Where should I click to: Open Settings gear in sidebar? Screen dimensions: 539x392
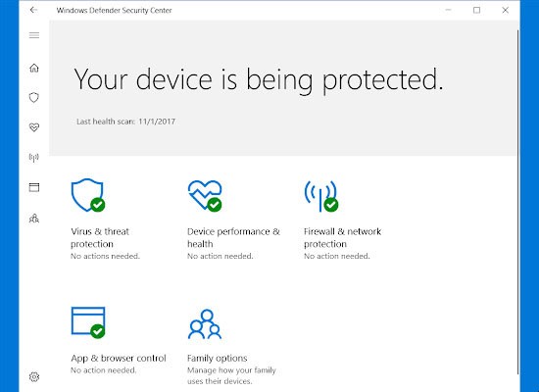(x=34, y=377)
